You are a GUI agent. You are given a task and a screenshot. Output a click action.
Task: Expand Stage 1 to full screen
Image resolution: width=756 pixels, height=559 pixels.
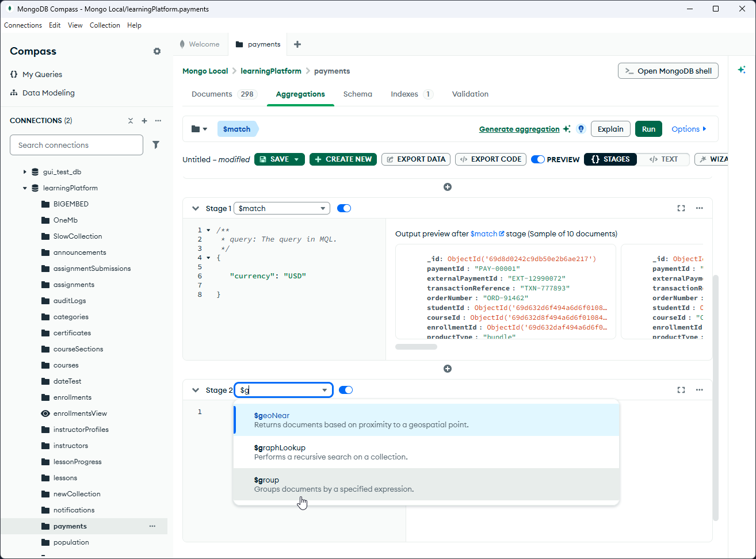pyautogui.click(x=681, y=208)
